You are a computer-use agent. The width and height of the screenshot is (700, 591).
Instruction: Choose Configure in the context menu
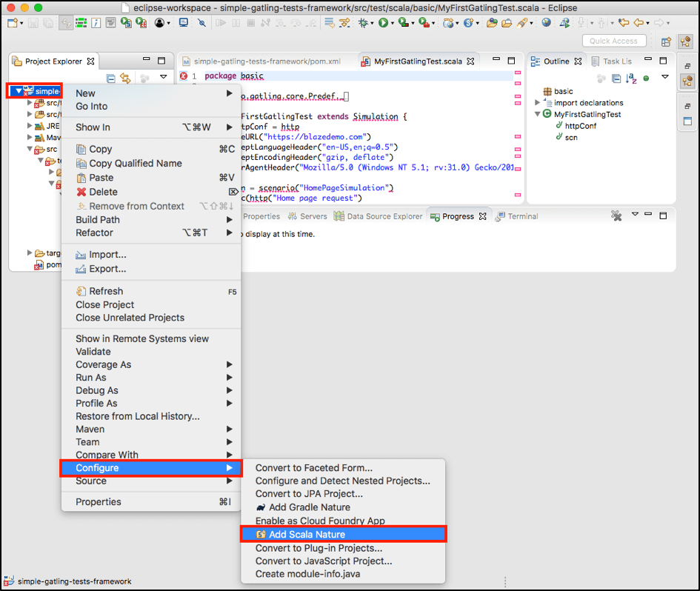click(x=151, y=468)
